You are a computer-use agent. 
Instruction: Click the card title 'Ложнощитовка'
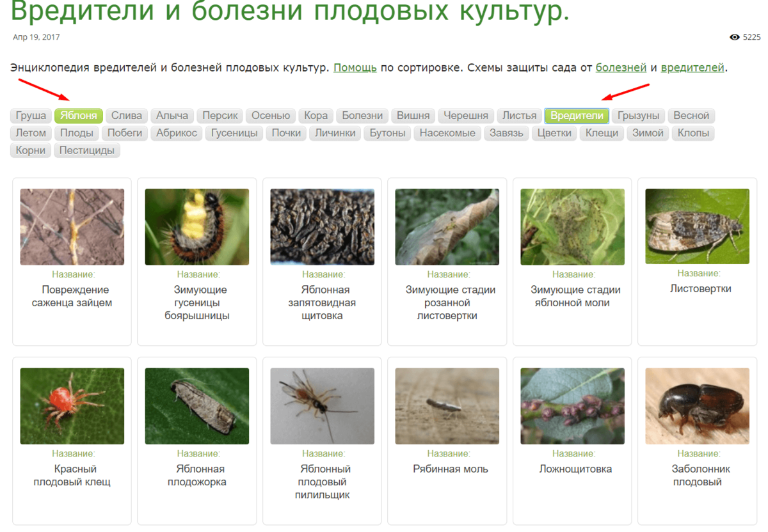(575, 469)
